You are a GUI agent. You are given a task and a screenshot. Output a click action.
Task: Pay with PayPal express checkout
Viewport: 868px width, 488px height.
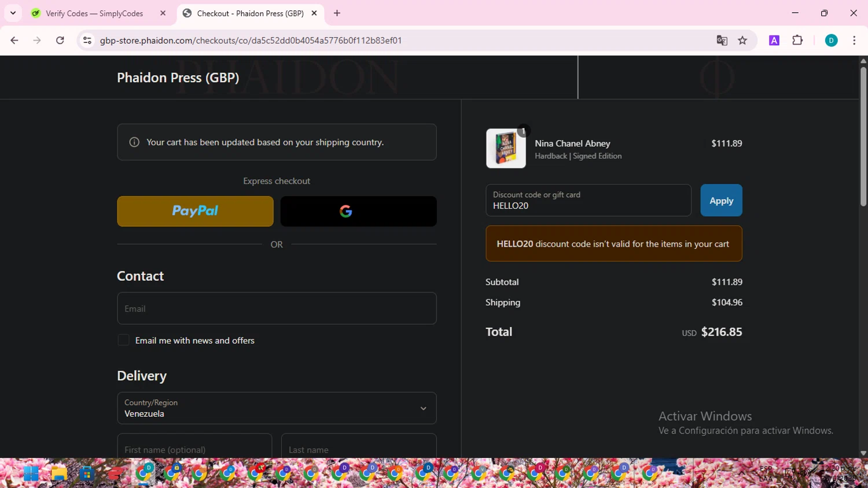tap(195, 211)
